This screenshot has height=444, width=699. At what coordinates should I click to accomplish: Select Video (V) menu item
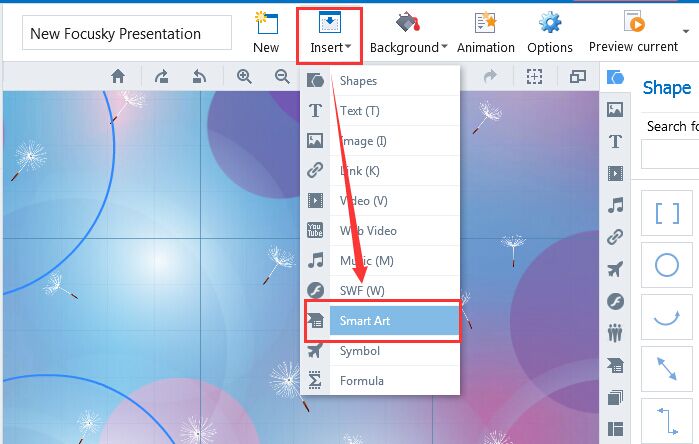point(380,201)
